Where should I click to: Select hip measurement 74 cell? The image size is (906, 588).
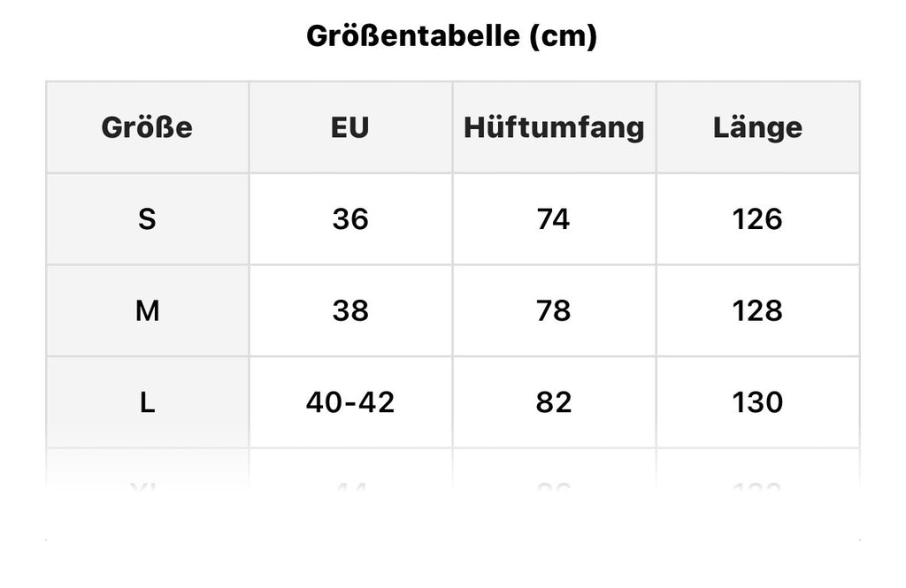tap(554, 219)
